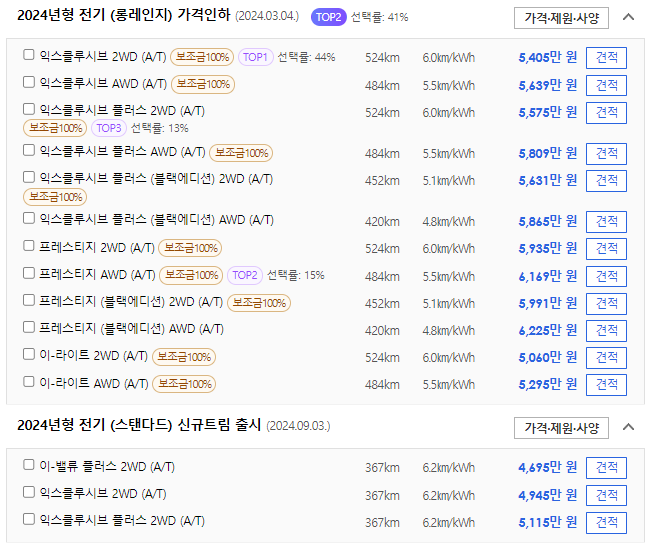Viewport: 654px width, 554px height.
Task: Check 이-밸류 플러스 2WD (A/T) trim
Action: tap(28, 465)
